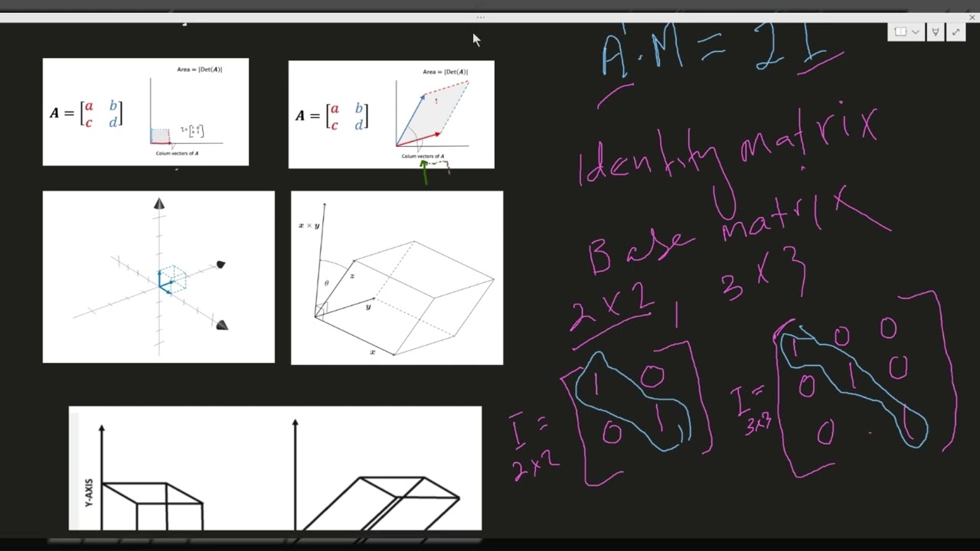Select the pen drawing mode icon

(935, 32)
